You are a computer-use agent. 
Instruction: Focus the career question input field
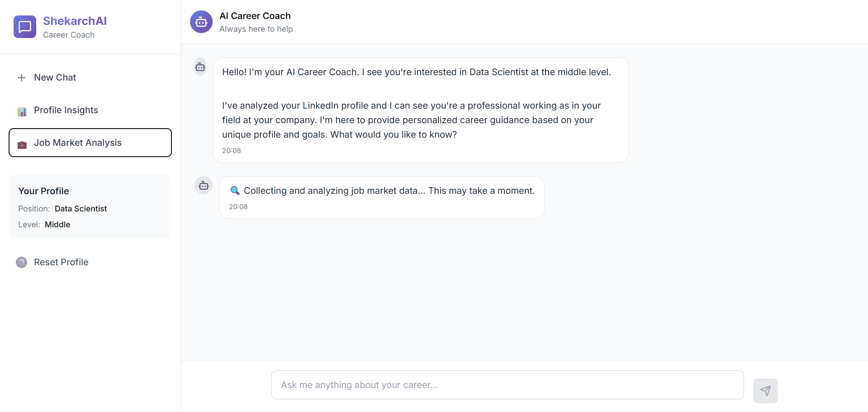[x=507, y=385]
